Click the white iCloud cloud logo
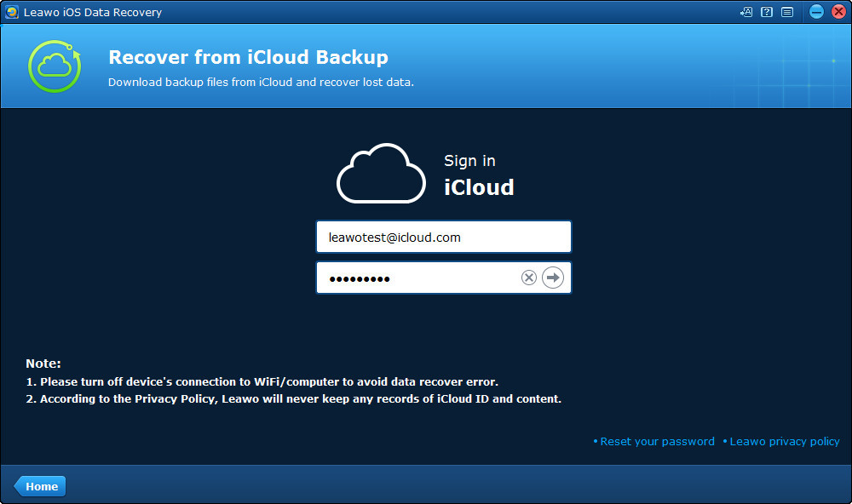The image size is (852, 504). (381, 174)
